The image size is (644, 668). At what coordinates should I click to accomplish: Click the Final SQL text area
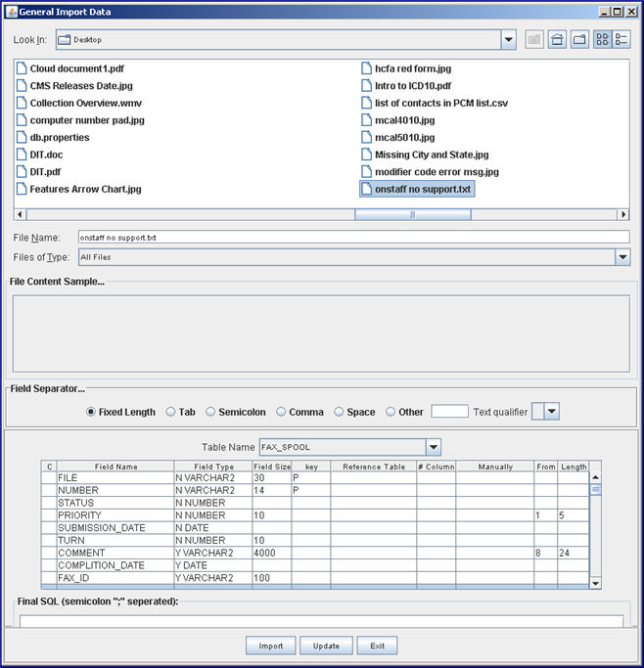[x=321, y=620]
